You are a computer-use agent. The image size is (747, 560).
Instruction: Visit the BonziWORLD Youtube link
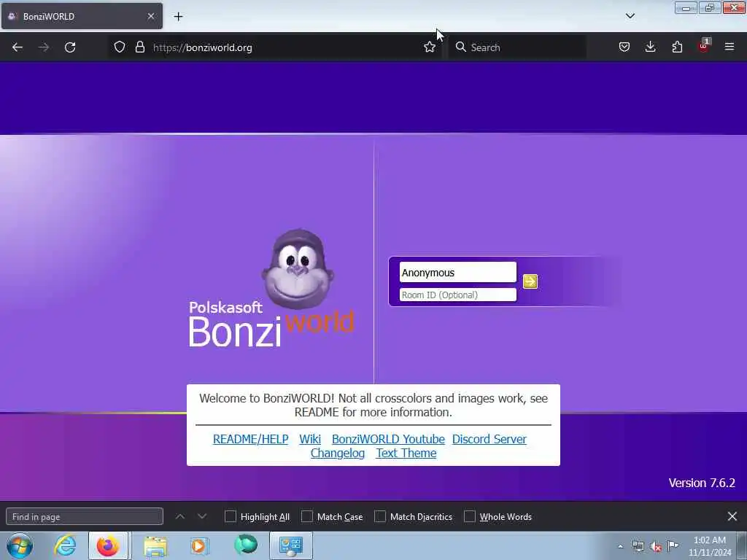click(388, 439)
